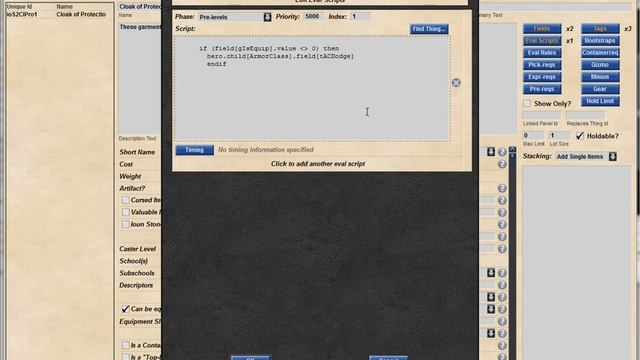
Task: Open help for the Is a Container row
Action: [502, 345]
